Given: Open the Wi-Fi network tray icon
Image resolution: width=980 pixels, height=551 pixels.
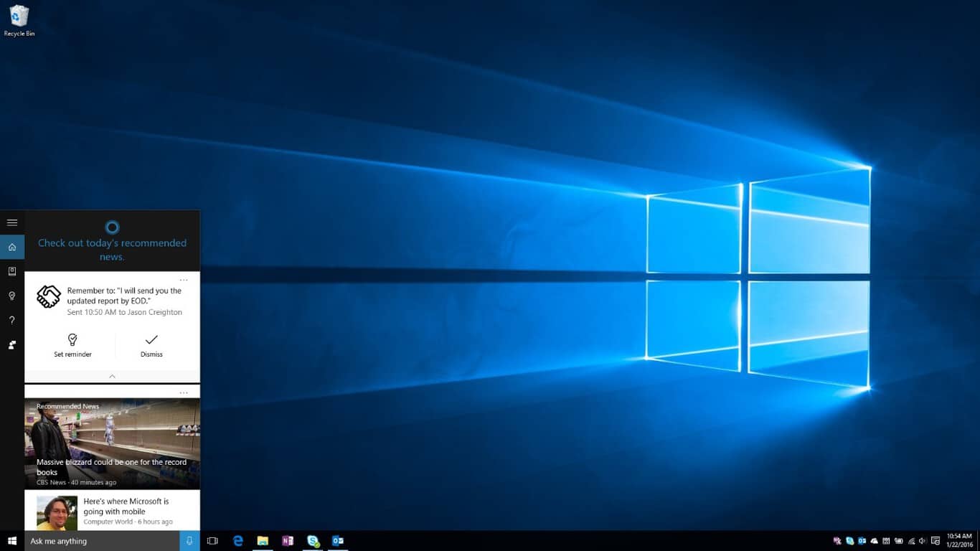Looking at the screenshot, I should [x=912, y=540].
